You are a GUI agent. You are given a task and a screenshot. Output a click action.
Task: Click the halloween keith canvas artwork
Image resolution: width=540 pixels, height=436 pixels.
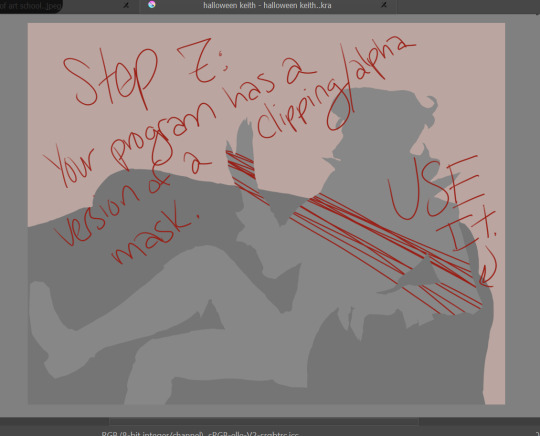[x=266, y=214]
